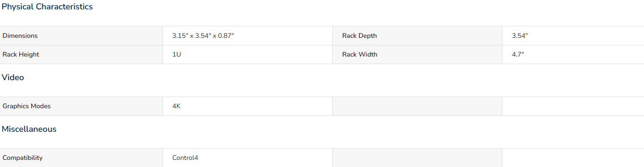This screenshot has width=644, height=167.
Task: Click blank area right of Video heading
Action: (x=334, y=77)
